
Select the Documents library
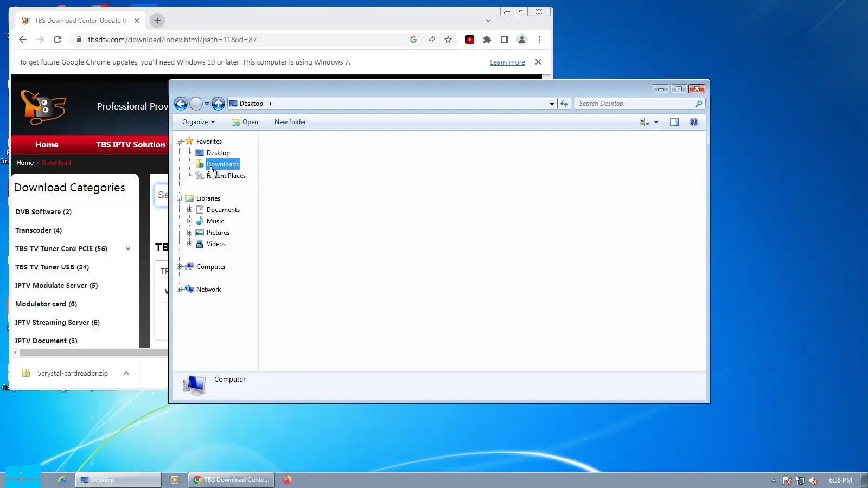coord(223,210)
